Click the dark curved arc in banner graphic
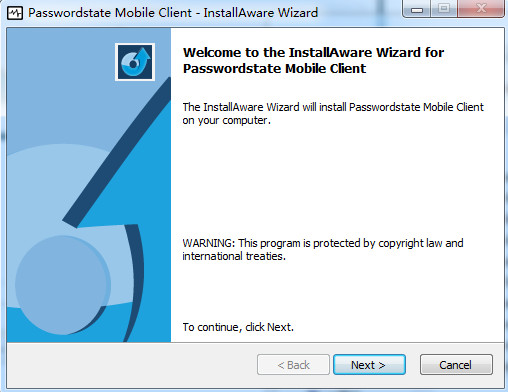This screenshot has width=508, height=392. [135, 283]
